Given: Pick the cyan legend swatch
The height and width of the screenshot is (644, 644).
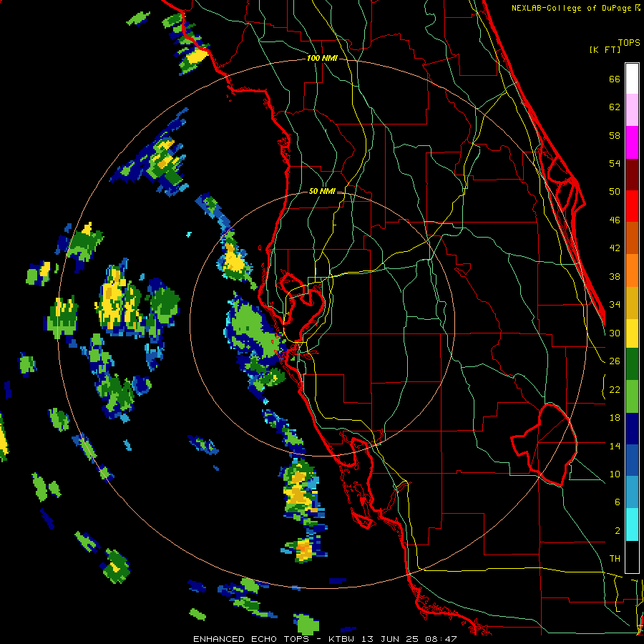Looking at the screenshot, I should 632,525.
